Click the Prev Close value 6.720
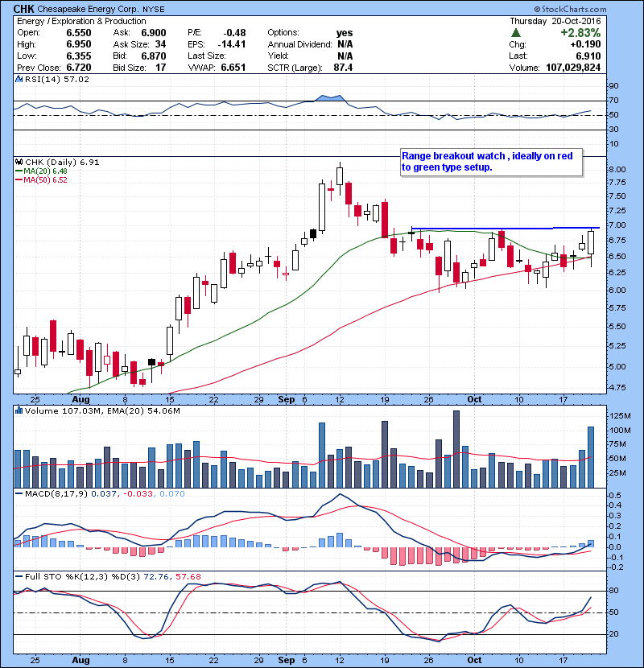The image size is (644, 668). [79, 68]
